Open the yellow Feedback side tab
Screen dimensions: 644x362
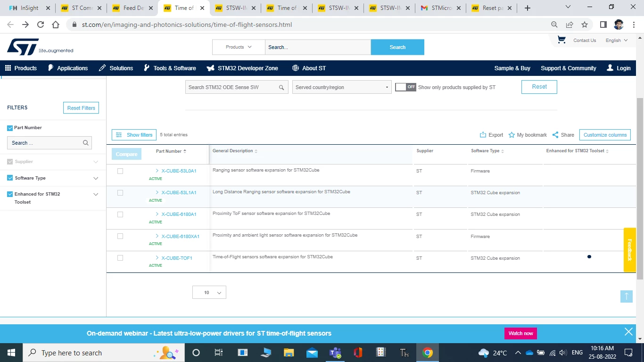pyautogui.click(x=630, y=250)
